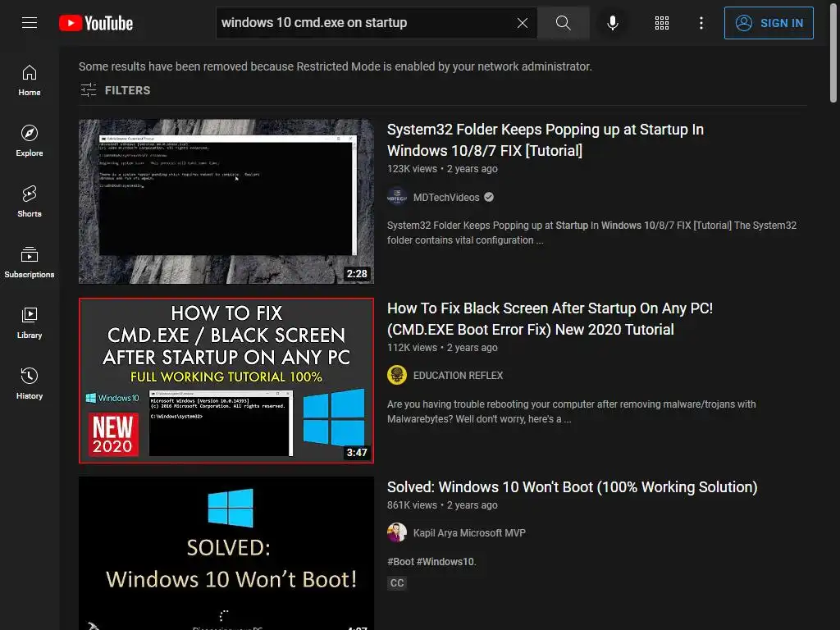Open title How To Fix Black Screen After Startup
The width and height of the screenshot is (840, 630).
550,319
